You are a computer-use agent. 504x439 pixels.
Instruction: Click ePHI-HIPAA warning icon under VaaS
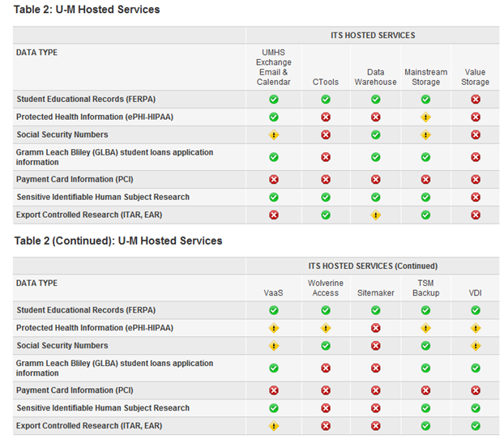point(274,329)
